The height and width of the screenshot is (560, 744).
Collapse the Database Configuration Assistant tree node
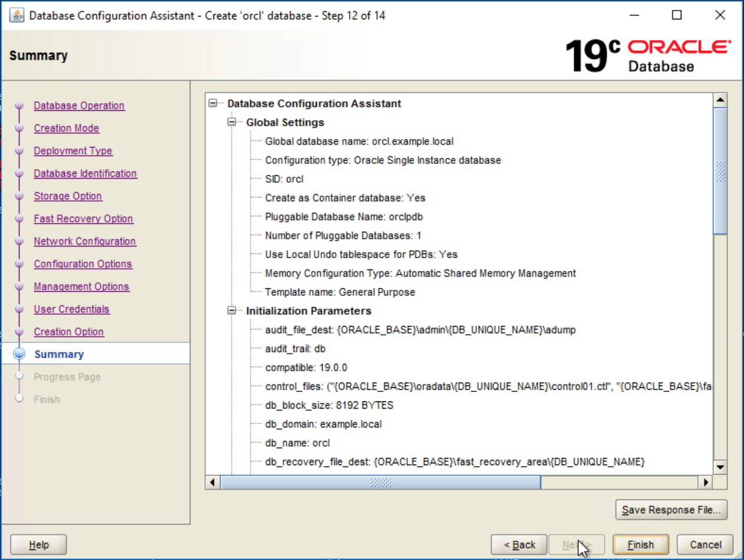click(213, 103)
